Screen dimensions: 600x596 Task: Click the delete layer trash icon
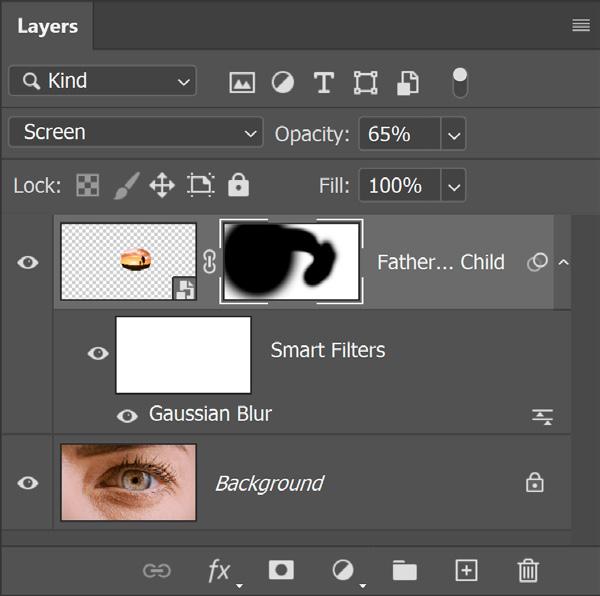[528, 570]
